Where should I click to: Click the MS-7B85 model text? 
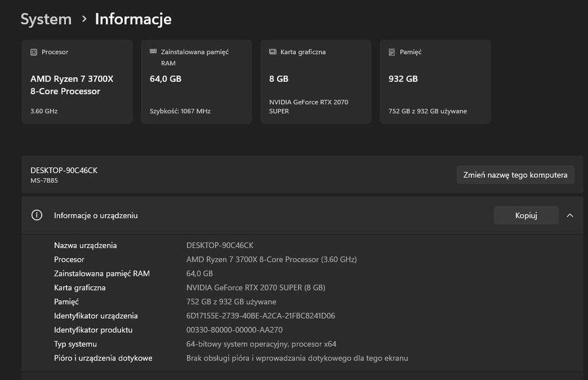44,181
